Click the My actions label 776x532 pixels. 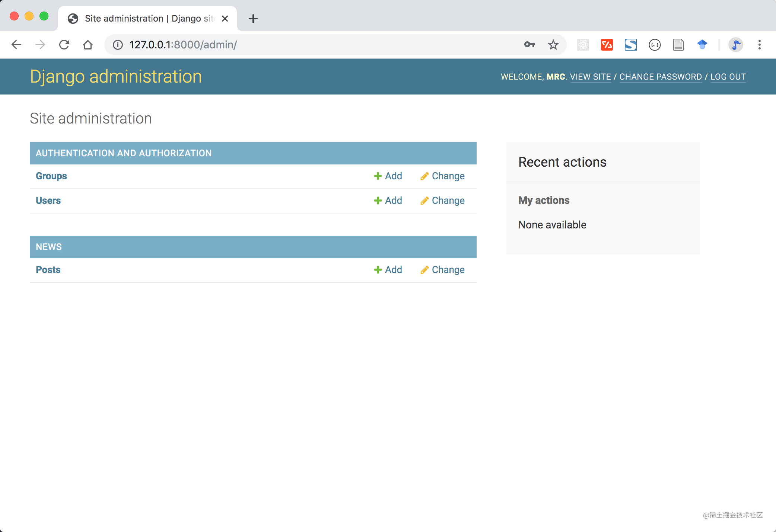pyautogui.click(x=544, y=201)
